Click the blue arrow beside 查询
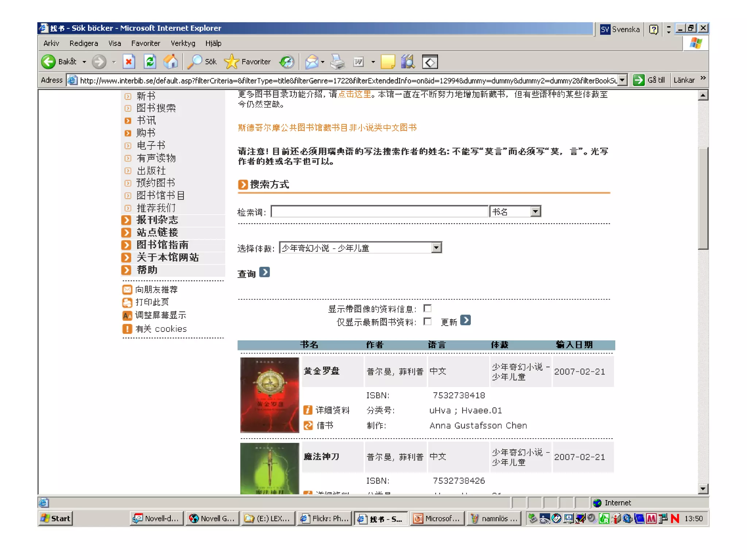 coord(264,272)
